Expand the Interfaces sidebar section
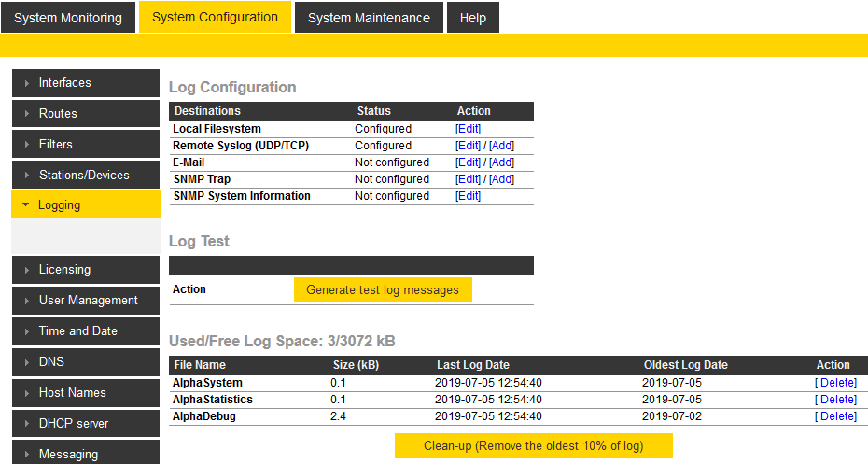This screenshot has height=464, width=868. [x=85, y=83]
